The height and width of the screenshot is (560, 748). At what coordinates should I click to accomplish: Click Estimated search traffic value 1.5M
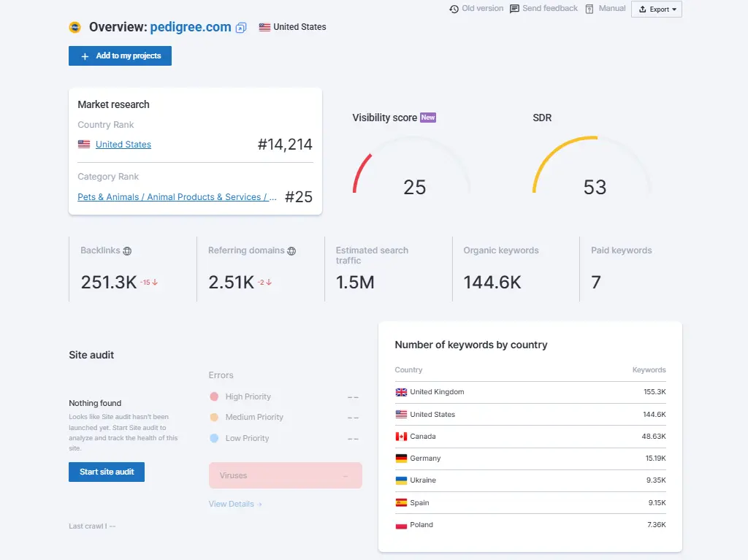tap(355, 283)
